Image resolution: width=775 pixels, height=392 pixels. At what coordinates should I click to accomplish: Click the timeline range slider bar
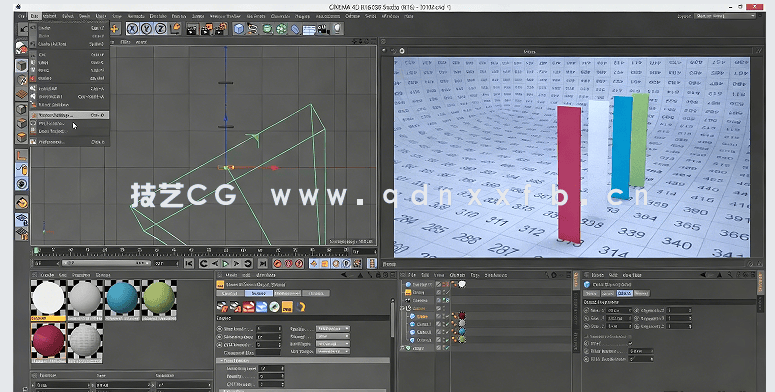click(x=106, y=263)
